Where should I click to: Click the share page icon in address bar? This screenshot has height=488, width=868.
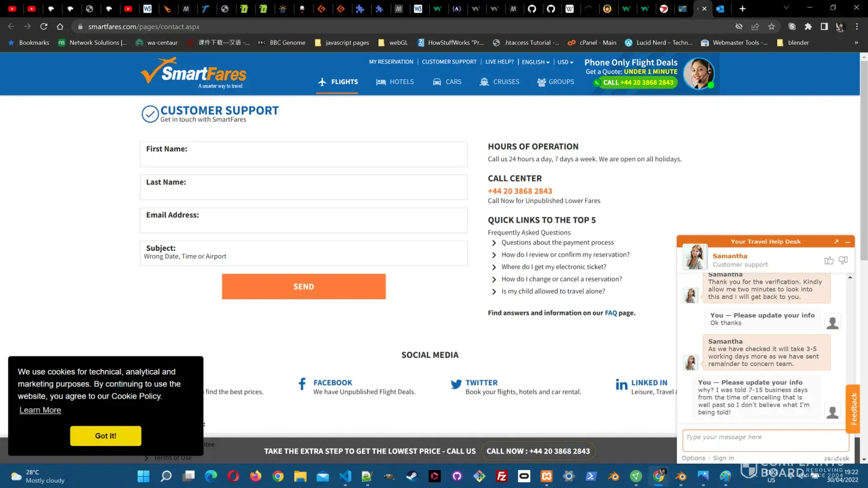[x=755, y=26]
